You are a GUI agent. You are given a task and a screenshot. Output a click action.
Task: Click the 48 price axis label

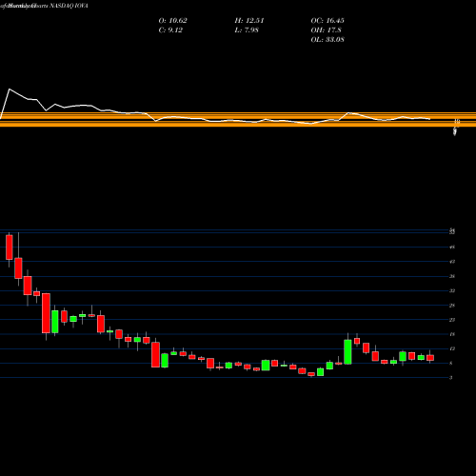pos(452,248)
